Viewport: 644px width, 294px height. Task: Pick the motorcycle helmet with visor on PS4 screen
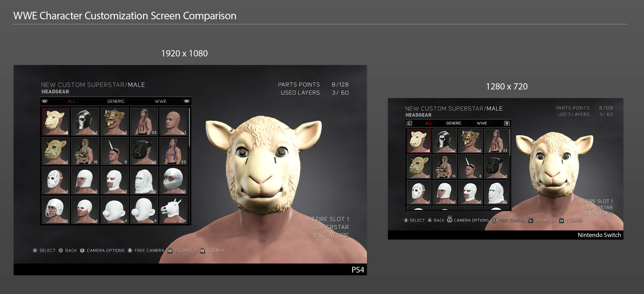pos(173,180)
